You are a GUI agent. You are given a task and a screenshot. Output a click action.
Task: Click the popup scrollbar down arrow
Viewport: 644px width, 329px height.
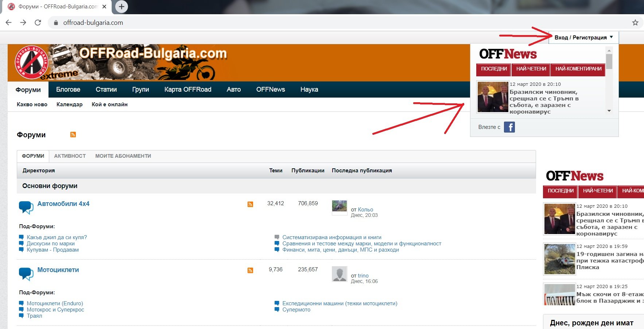(609, 111)
